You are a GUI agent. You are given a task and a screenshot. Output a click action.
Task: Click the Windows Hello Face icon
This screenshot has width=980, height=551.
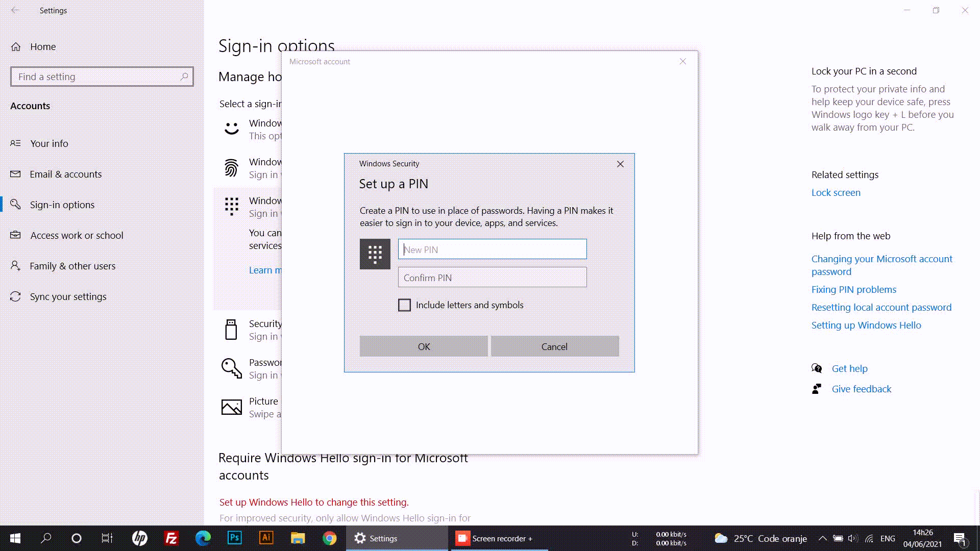tap(232, 128)
